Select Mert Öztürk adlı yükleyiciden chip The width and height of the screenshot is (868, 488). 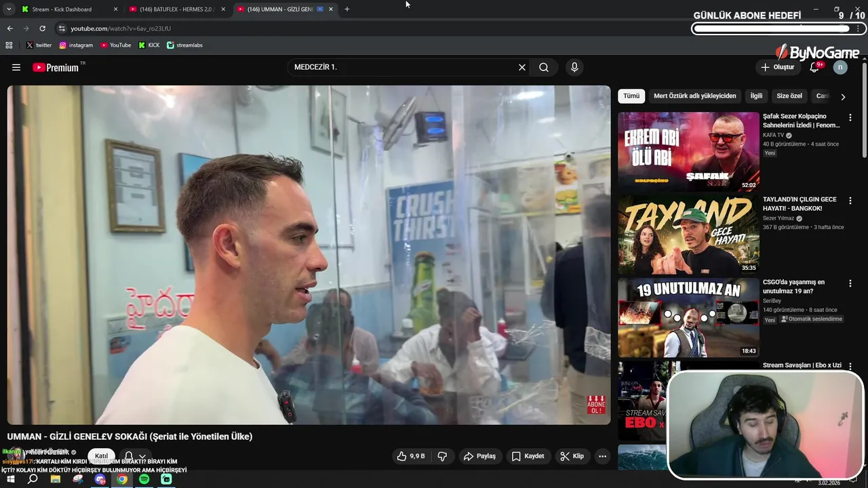tap(694, 96)
